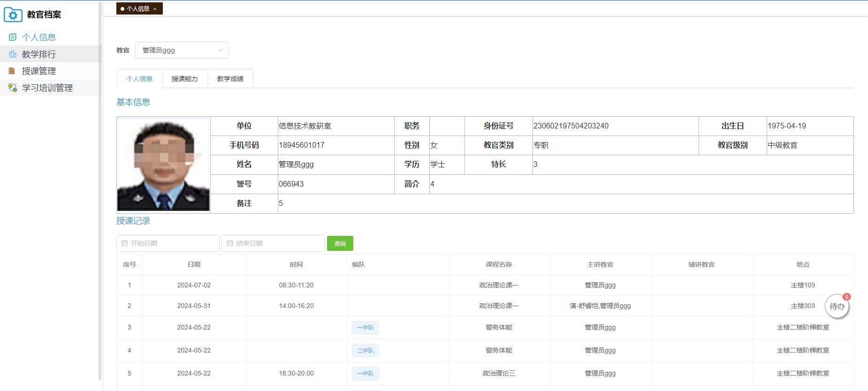Image resolution: width=868 pixels, height=391 pixels.
Task: Expand the 教官 dropdown arrow
Action: click(x=221, y=50)
